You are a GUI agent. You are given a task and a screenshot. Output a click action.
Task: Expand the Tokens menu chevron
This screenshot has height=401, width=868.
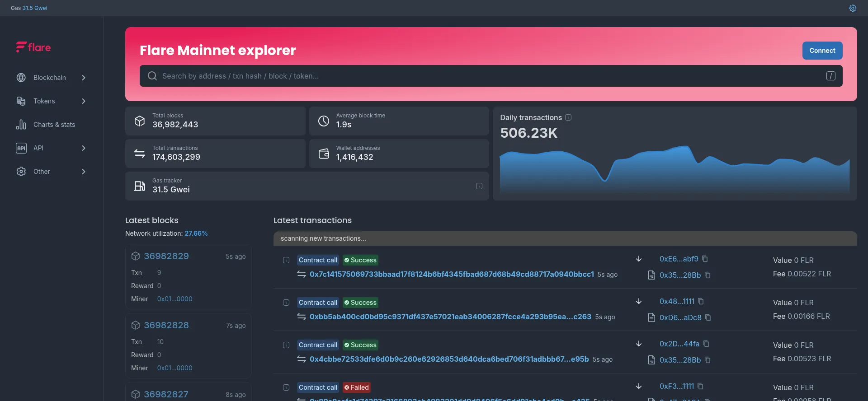click(84, 101)
